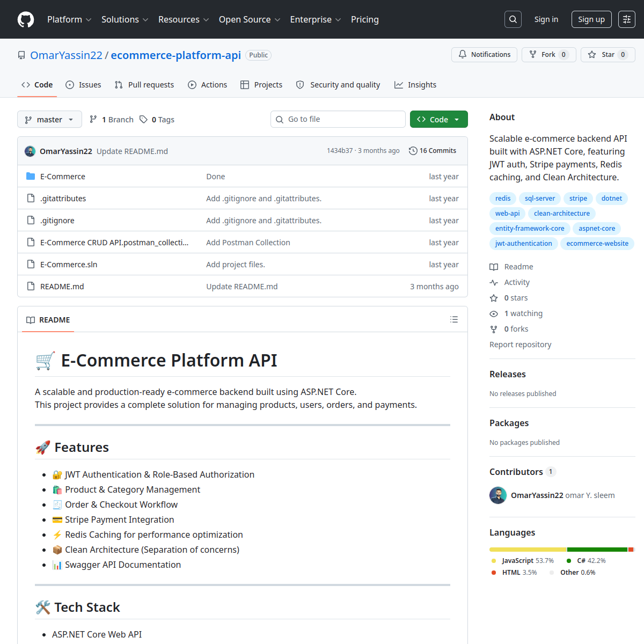Open the Pricing page link
Screen dimensions: 644x644
(365, 19)
